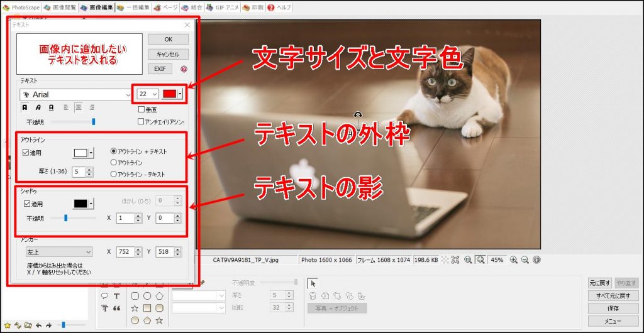Click the shadow 不透明 opacity slider
This screenshot has width=644, height=333.
tap(73, 218)
